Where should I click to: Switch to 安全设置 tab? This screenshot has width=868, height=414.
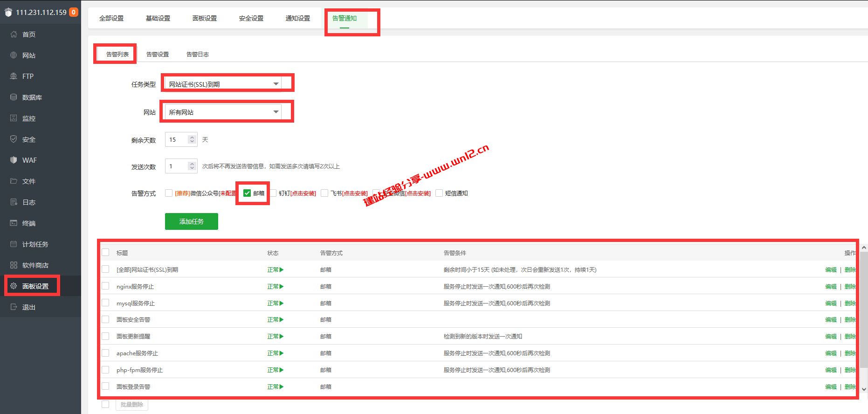tap(251, 18)
